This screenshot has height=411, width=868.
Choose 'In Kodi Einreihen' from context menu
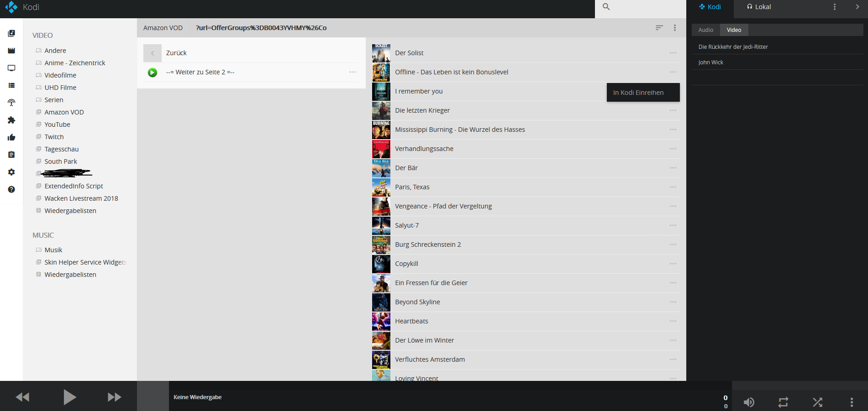[x=643, y=93]
